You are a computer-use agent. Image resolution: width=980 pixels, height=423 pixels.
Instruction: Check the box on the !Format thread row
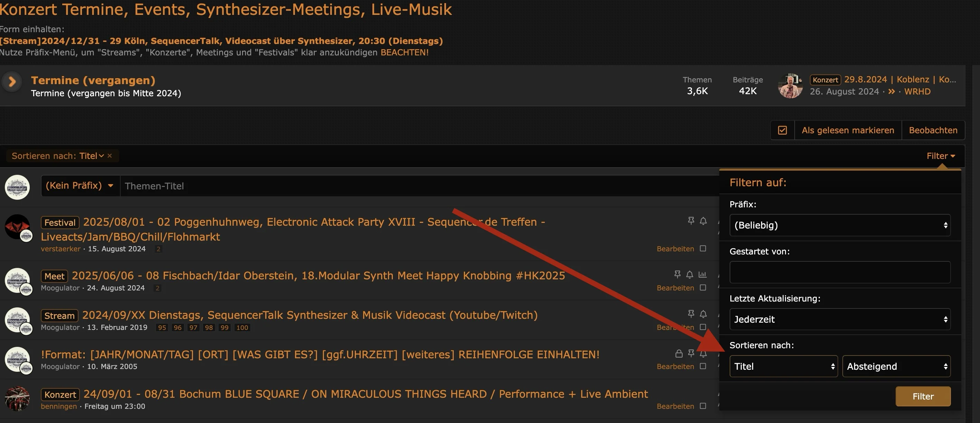click(x=703, y=366)
